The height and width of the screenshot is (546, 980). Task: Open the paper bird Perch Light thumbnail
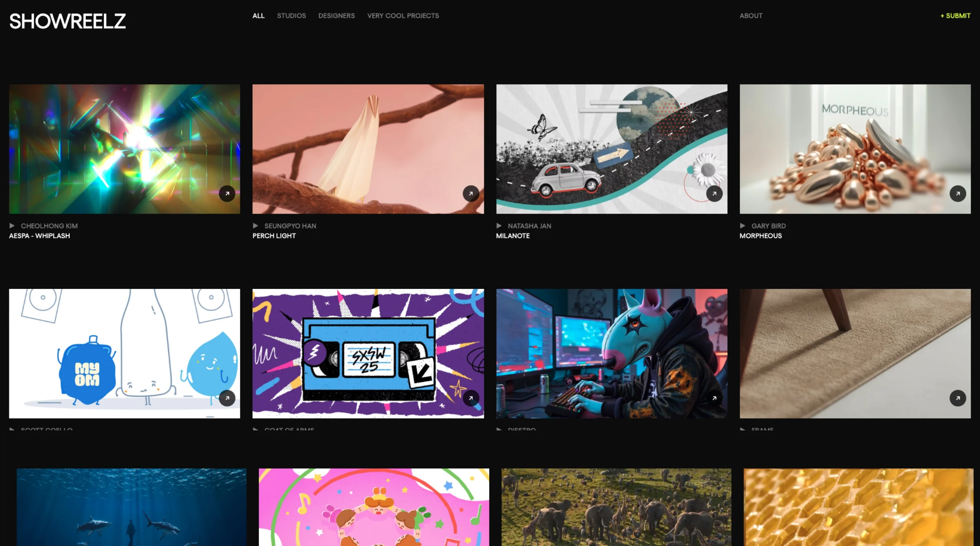[x=368, y=149]
